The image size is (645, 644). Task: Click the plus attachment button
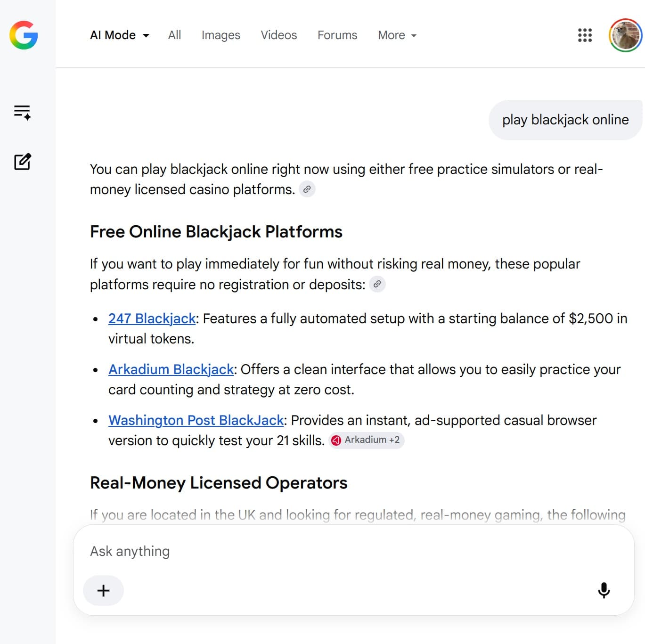(x=103, y=590)
